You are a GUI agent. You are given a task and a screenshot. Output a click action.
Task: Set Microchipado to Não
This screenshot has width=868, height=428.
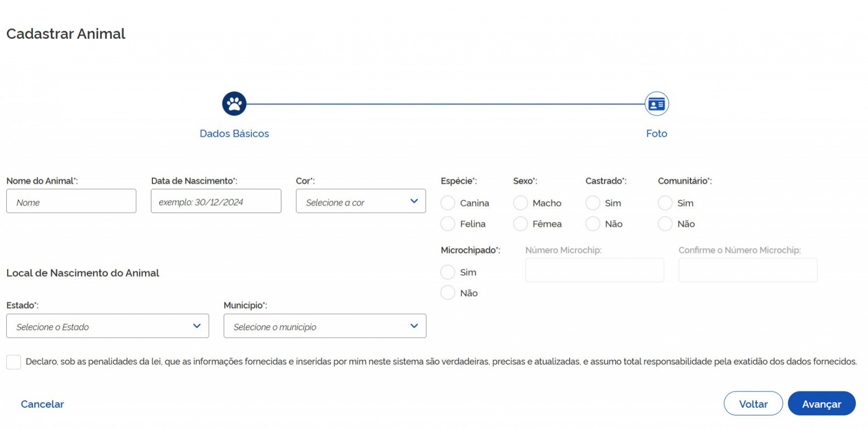(x=448, y=293)
